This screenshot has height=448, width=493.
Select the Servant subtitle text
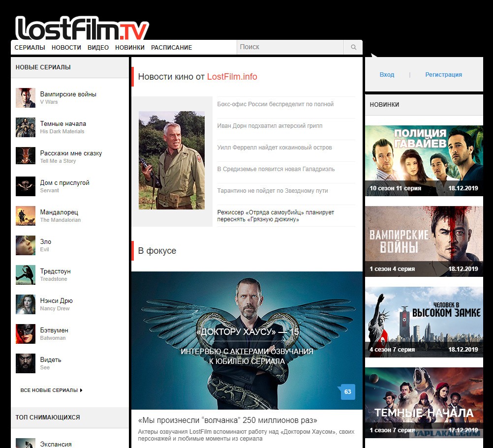pos(50,190)
